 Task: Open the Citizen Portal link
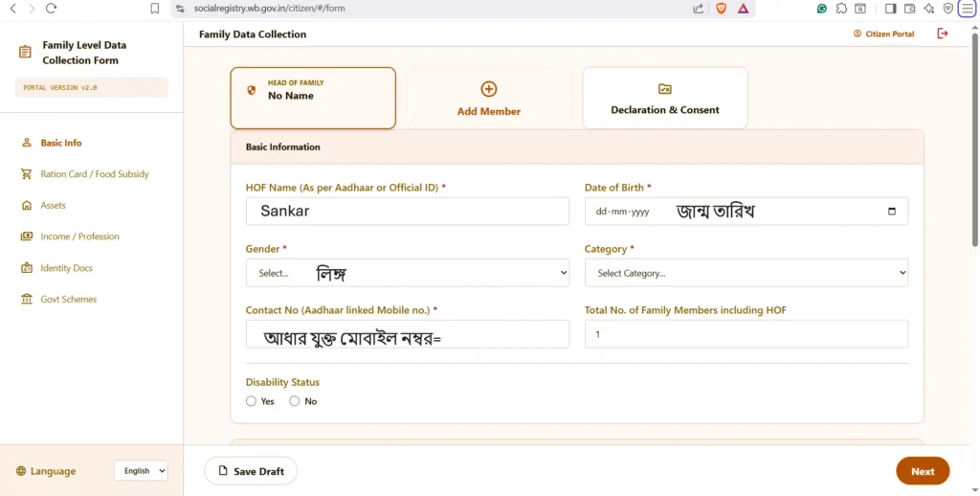(x=883, y=34)
